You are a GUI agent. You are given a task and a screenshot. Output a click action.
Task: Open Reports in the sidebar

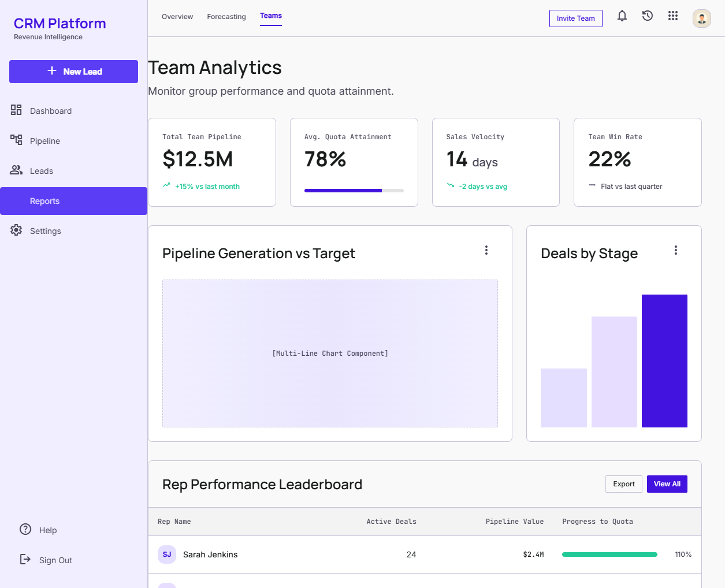(73, 201)
